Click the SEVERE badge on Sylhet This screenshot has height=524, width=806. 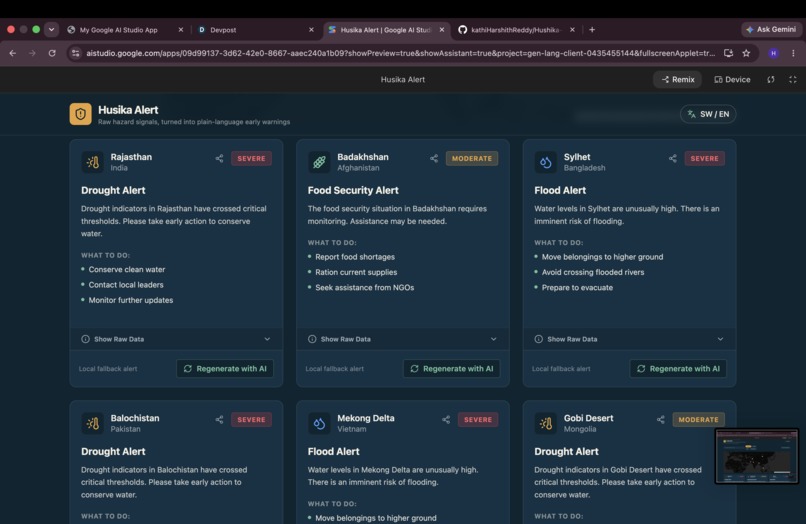point(705,158)
